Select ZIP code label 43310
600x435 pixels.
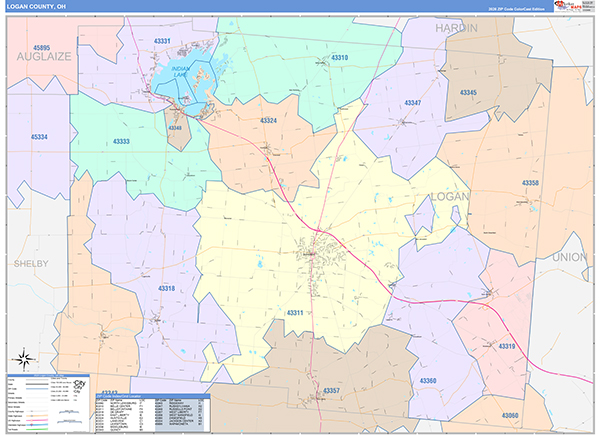pos(339,57)
